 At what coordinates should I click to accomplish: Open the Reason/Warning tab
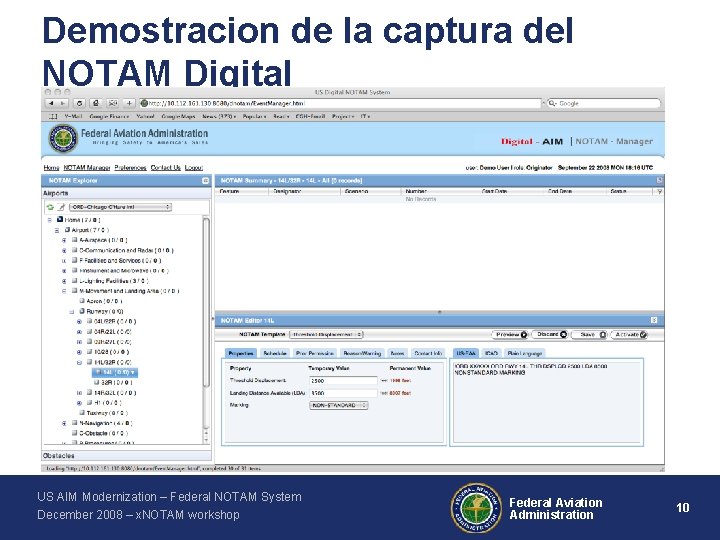click(362, 353)
